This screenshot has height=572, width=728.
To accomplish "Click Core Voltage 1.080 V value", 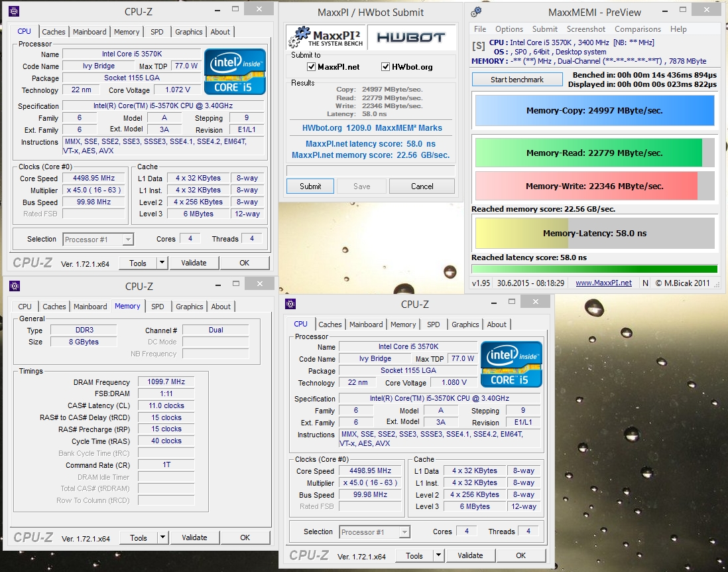I will click(454, 382).
